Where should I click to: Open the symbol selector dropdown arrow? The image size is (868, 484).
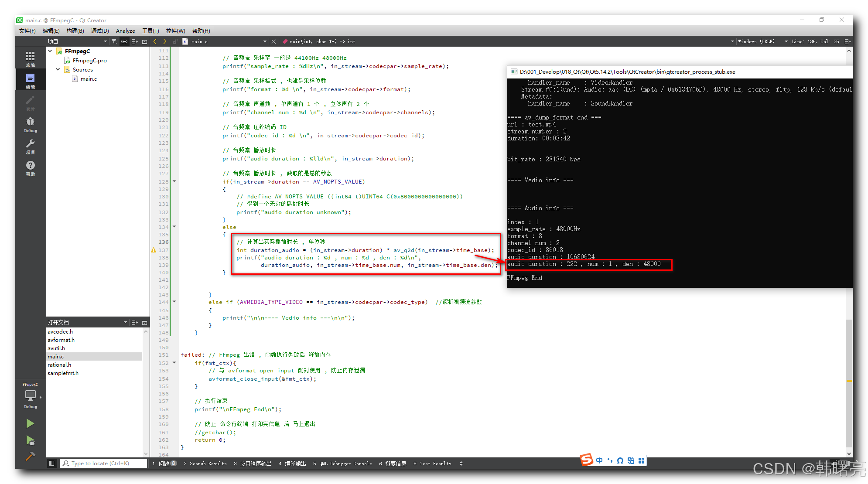click(x=732, y=41)
